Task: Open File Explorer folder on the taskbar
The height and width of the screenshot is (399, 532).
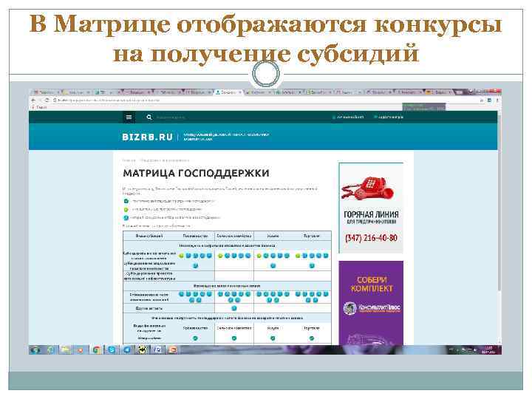Action: pyautogui.click(x=66, y=349)
